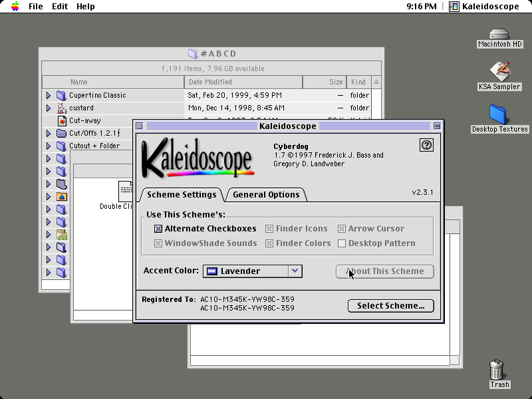
Task: Sort the Finder list by Date Modified
Action: [243, 82]
